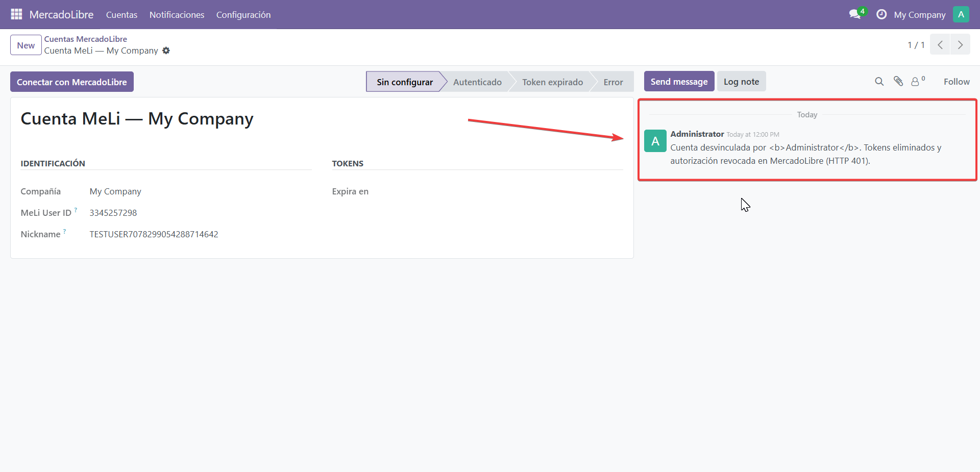Open the conversations chat icon
980x472 pixels.
(856, 14)
